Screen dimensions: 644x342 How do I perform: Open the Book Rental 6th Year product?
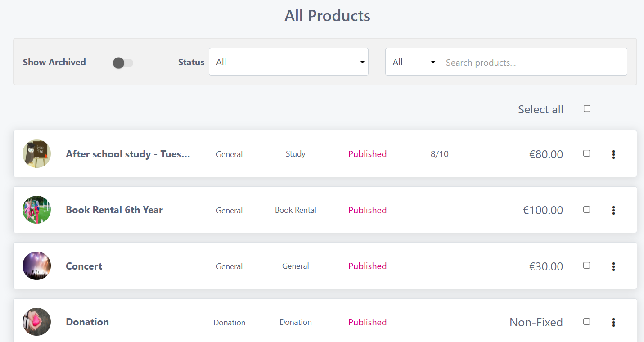pyautogui.click(x=114, y=210)
